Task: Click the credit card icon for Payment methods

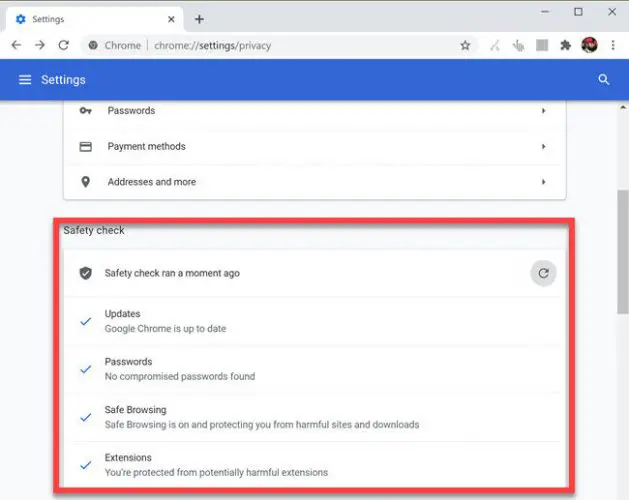Action: (x=85, y=146)
